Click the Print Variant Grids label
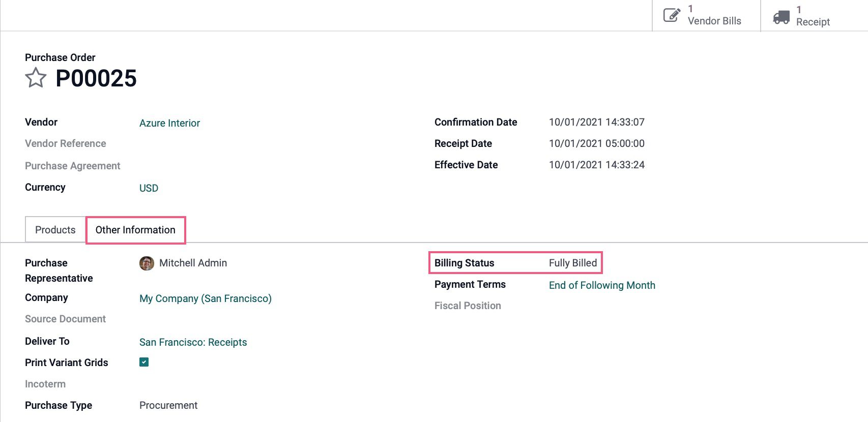 [67, 363]
